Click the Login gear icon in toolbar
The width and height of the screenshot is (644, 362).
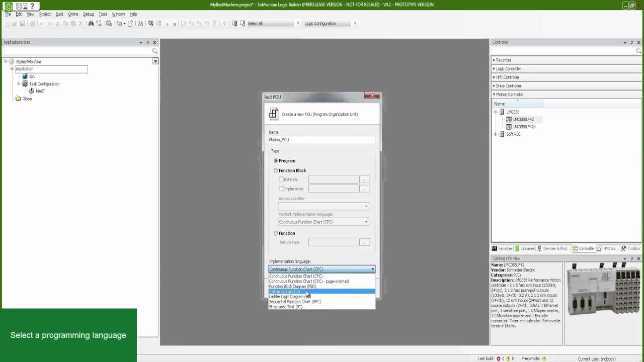(150, 23)
